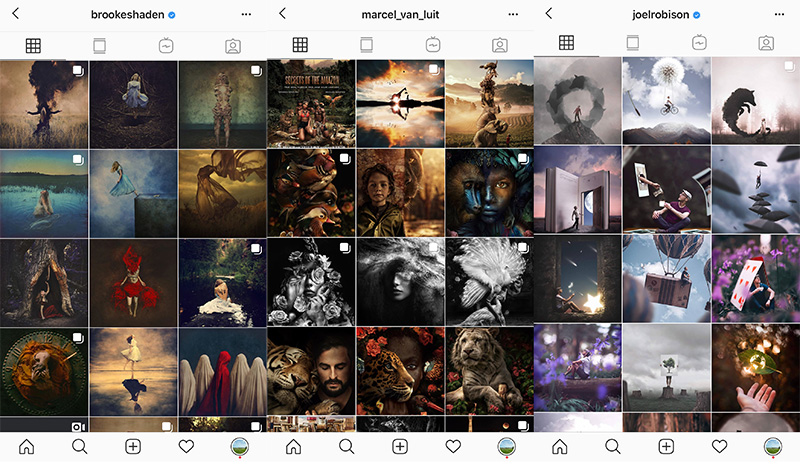Open joelrobison hand with glowing leaf photo

(756, 367)
